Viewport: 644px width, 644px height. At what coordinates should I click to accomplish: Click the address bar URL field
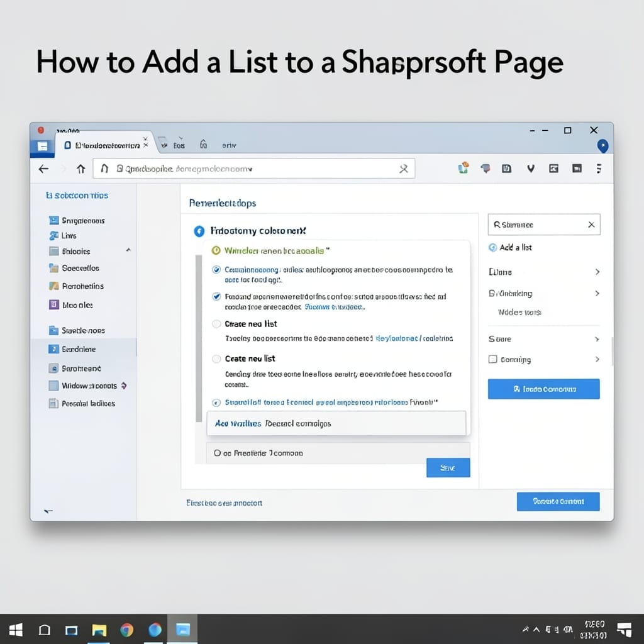pyautogui.click(x=254, y=169)
